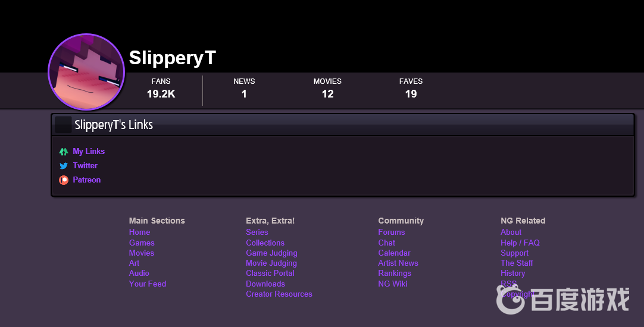This screenshot has width=644, height=327.
Task: Open the My Links link
Action: pos(89,152)
